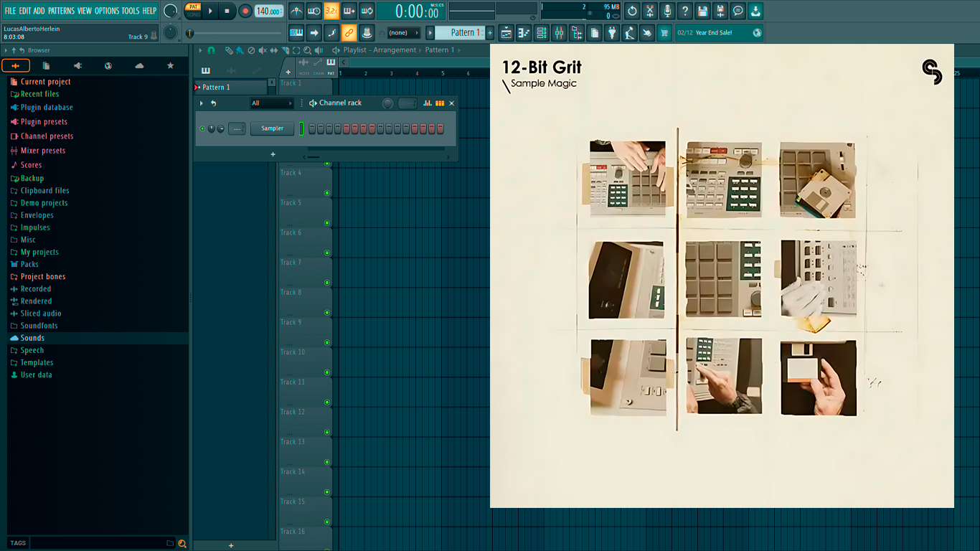The height and width of the screenshot is (551, 980).
Task: Open the OPTIONS menu
Action: (x=107, y=11)
